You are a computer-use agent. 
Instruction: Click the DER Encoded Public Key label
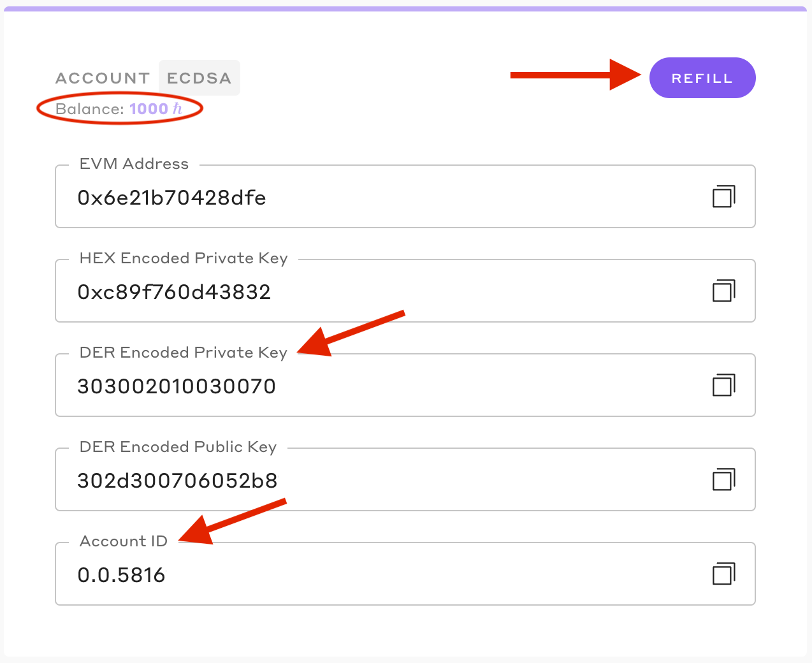pos(178,447)
